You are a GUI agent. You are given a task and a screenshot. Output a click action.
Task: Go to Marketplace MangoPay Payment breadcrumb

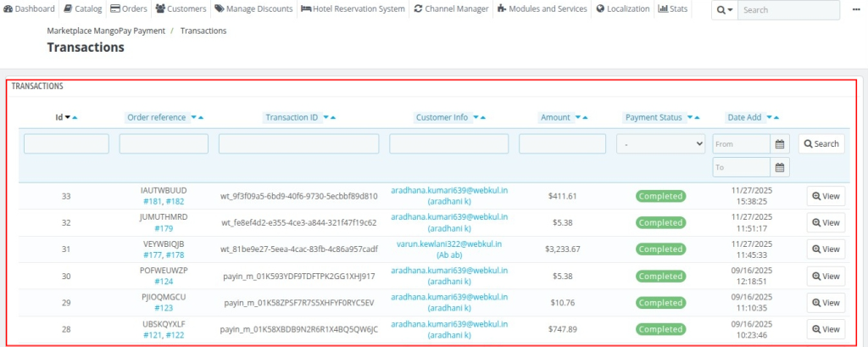coord(106,31)
